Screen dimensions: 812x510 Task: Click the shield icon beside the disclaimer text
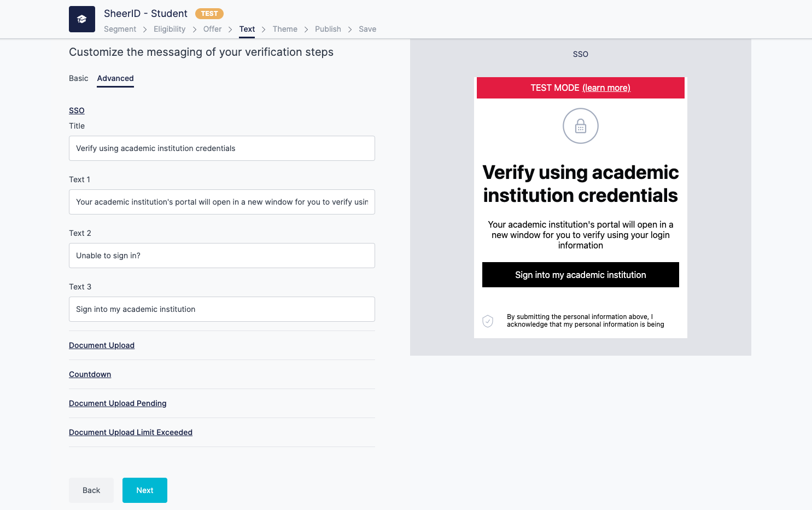click(487, 321)
